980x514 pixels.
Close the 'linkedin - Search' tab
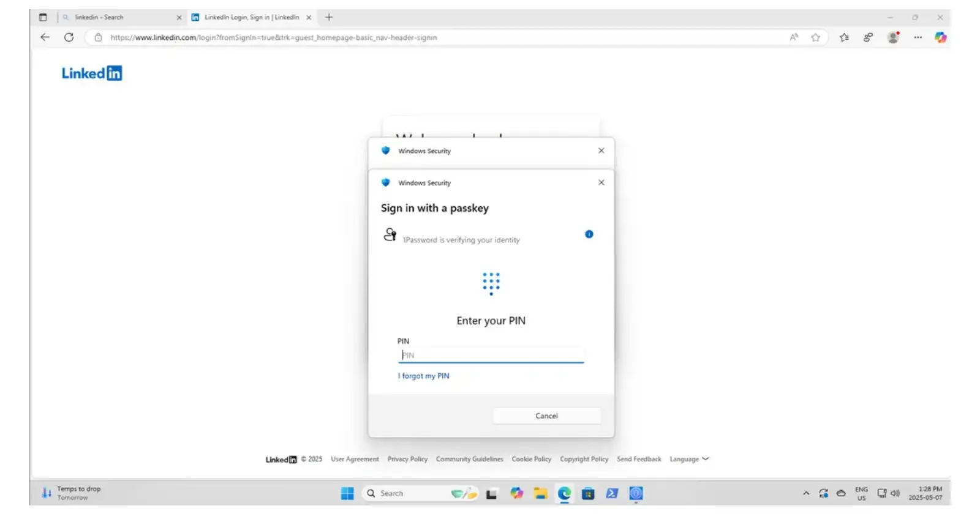click(179, 17)
